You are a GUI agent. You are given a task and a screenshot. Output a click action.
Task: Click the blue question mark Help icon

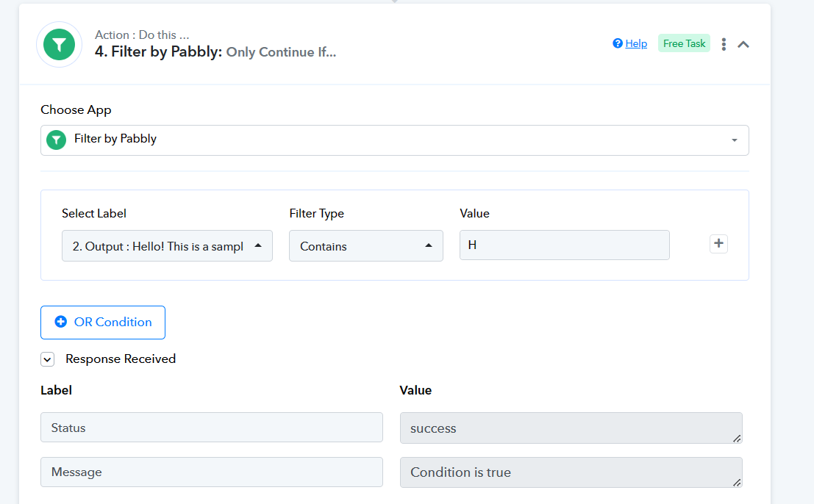(618, 43)
